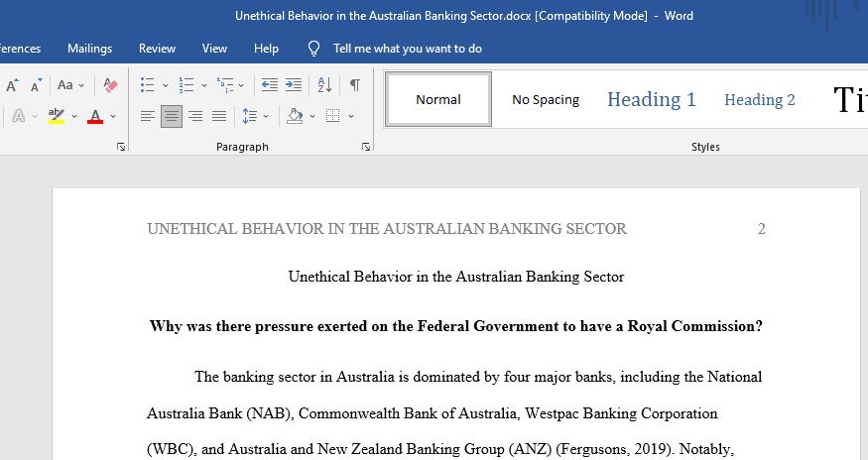Decrease paragraph indent
868x460 pixels.
270,85
